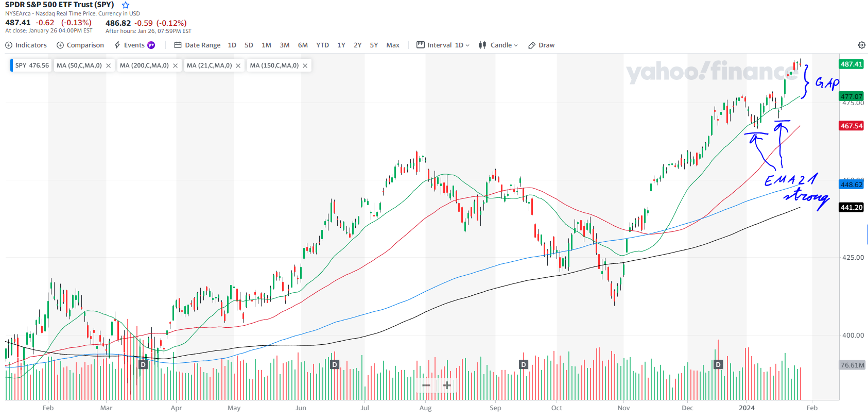Expand the Candle chart type dropdown
This screenshot has width=868, height=419.
click(x=498, y=45)
